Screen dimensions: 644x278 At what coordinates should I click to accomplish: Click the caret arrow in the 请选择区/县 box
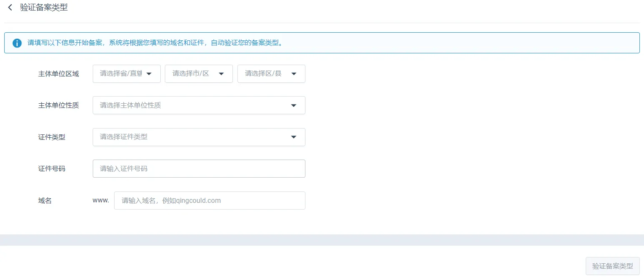coord(294,74)
